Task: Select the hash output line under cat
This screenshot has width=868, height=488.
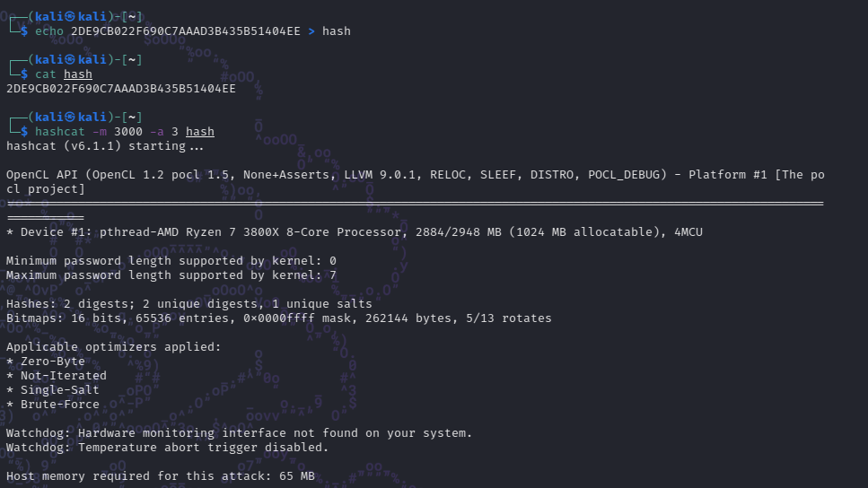Action: tap(120, 89)
